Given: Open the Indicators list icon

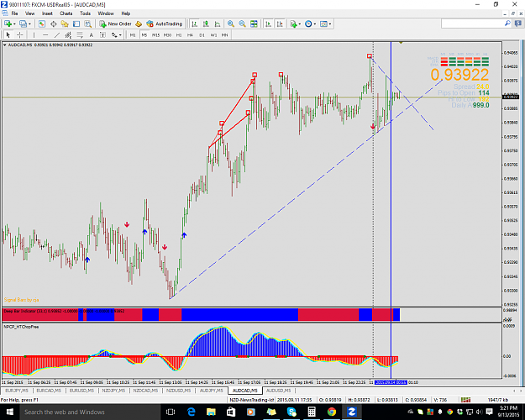Looking at the screenshot, I should [293, 24].
